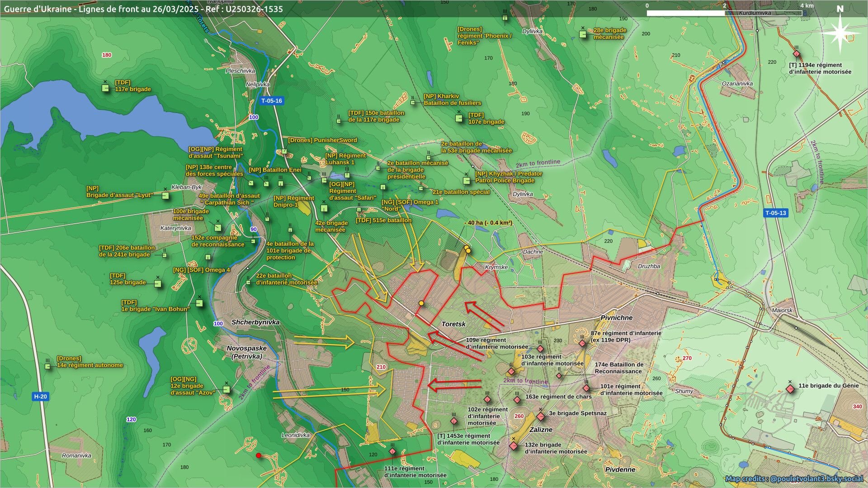Click the Shcherbynivka town label
This screenshot has width=868, height=488.
(255, 322)
